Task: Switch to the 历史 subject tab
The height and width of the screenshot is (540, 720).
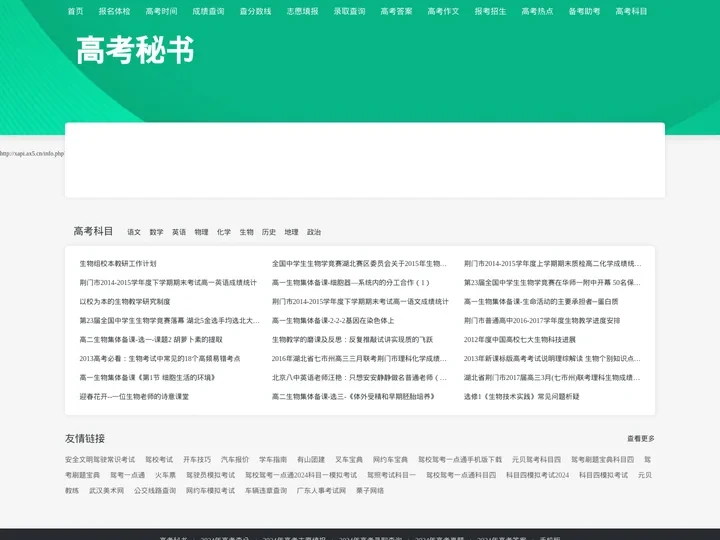Action: (269, 232)
